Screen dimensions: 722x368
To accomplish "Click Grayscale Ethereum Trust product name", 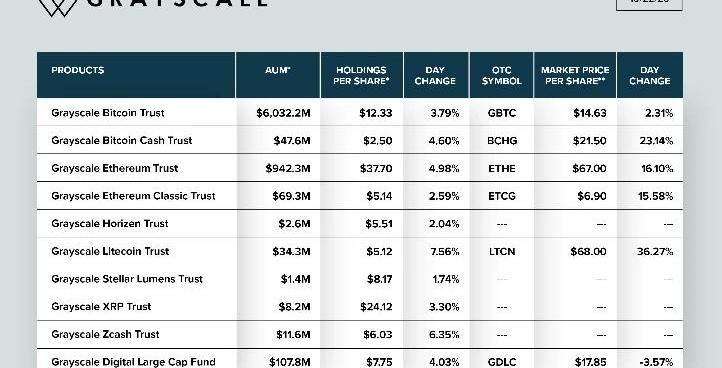I will click(x=115, y=168).
